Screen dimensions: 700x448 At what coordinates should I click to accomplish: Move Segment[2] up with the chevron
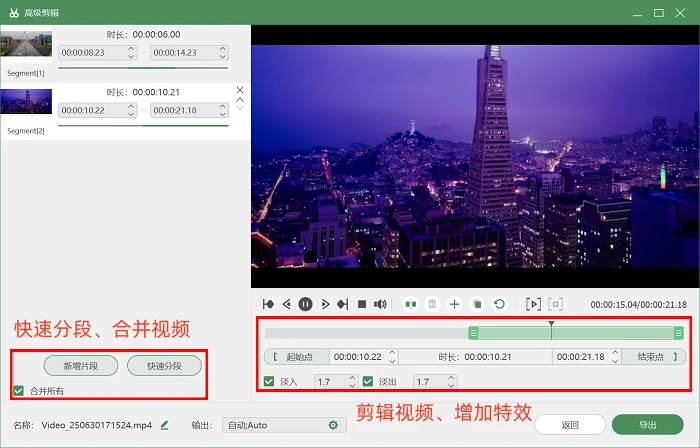[x=240, y=100]
